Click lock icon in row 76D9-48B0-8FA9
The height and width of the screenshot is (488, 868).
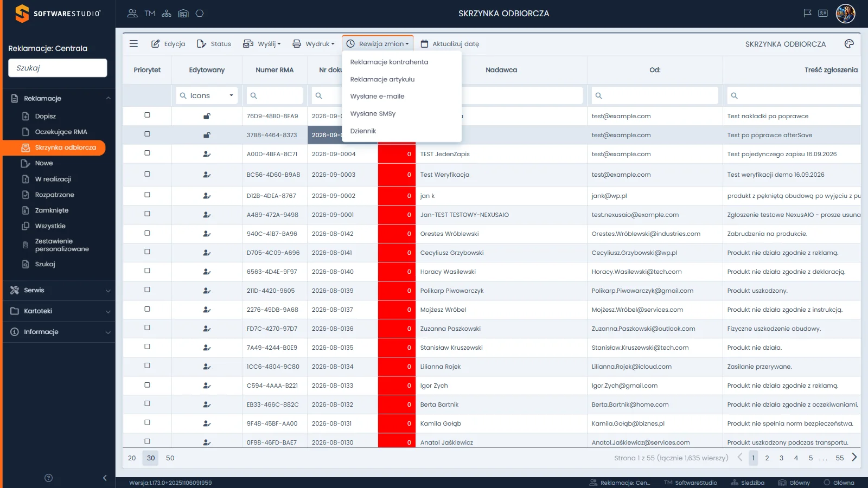pos(207,116)
